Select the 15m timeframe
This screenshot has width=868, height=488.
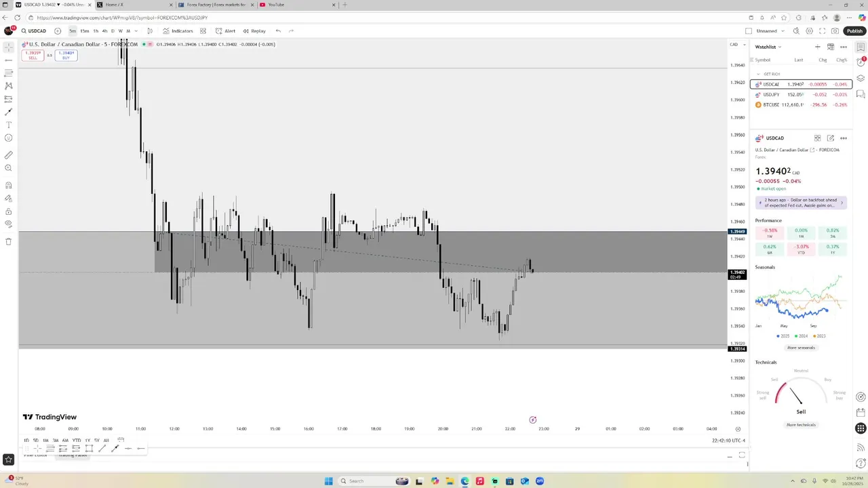tap(84, 30)
